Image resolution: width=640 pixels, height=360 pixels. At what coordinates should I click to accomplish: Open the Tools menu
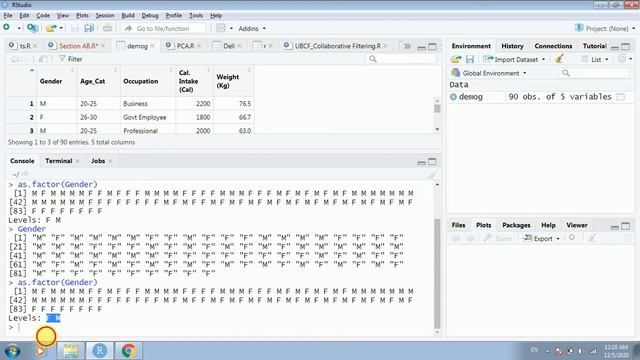click(196, 16)
